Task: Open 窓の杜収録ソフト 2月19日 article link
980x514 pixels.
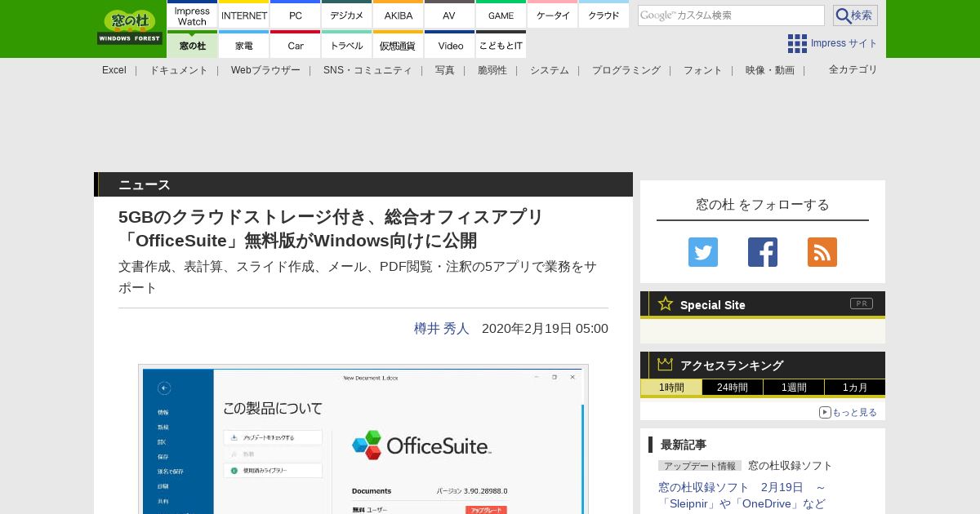Action: (742, 495)
